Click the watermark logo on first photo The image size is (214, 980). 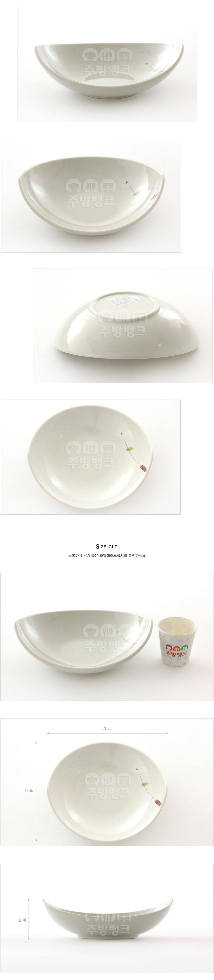107,61
